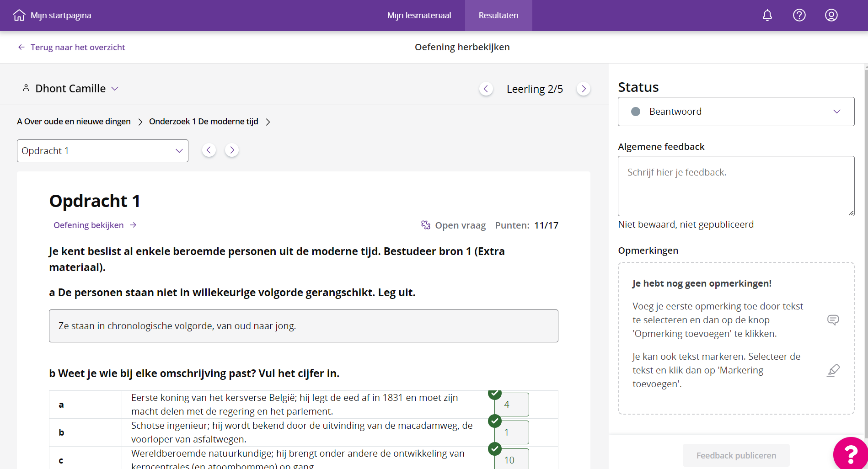The height and width of the screenshot is (469, 868).
Task: Click the arrow icon after Oefening bekijken
Action: click(x=133, y=225)
